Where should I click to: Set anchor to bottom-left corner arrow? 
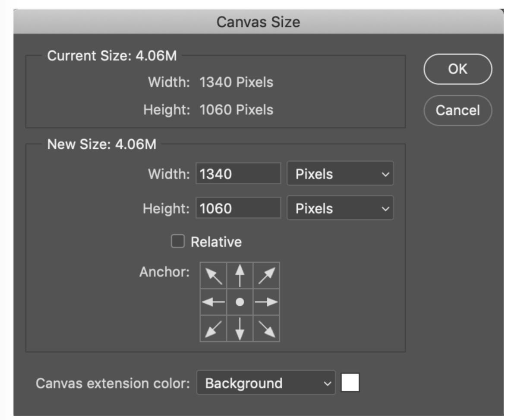pyautogui.click(x=214, y=329)
